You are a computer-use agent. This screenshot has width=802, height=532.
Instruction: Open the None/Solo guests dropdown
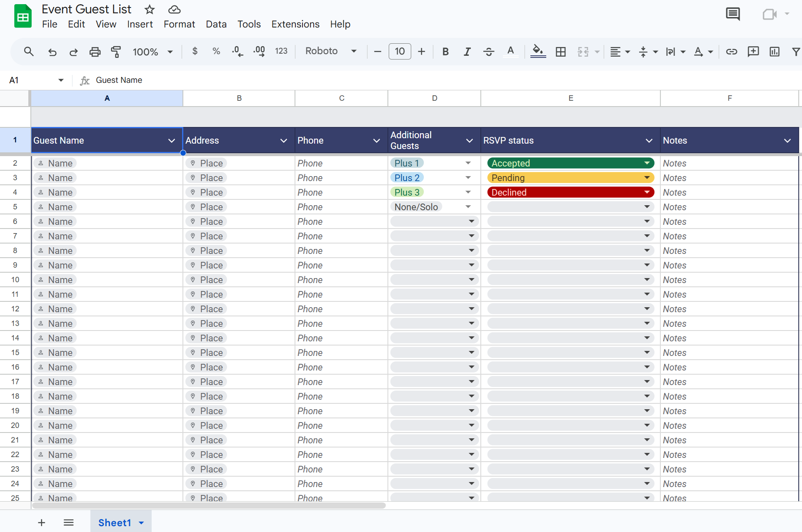(468, 207)
